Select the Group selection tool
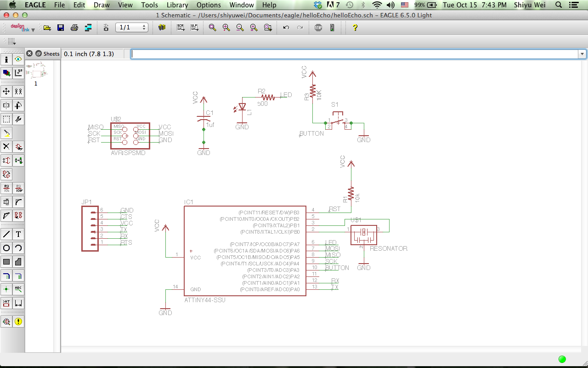This screenshot has height=368, width=588. click(6, 119)
